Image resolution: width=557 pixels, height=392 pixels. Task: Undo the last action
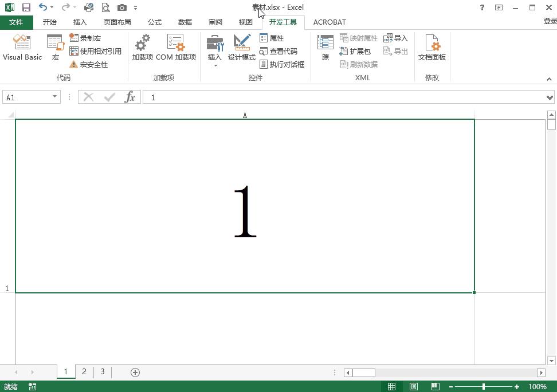[43, 7]
